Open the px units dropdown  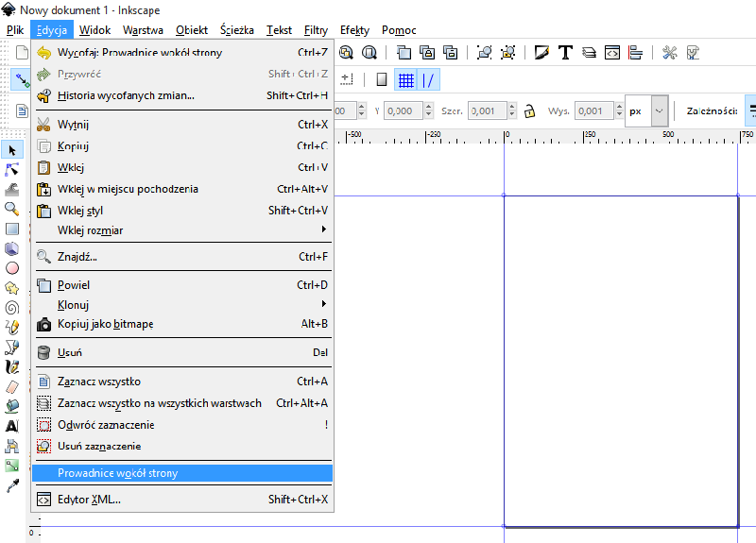pos(660,110)
